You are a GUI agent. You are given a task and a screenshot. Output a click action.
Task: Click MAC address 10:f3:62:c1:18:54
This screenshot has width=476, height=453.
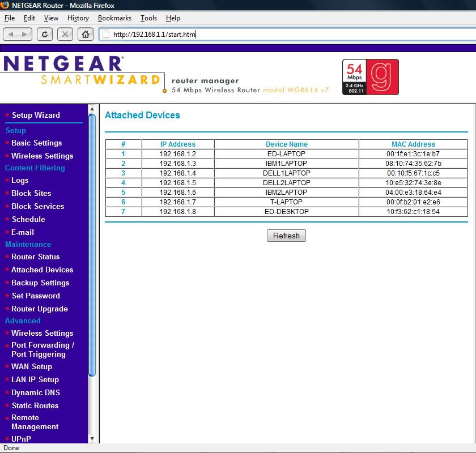(x=413, y=212)
